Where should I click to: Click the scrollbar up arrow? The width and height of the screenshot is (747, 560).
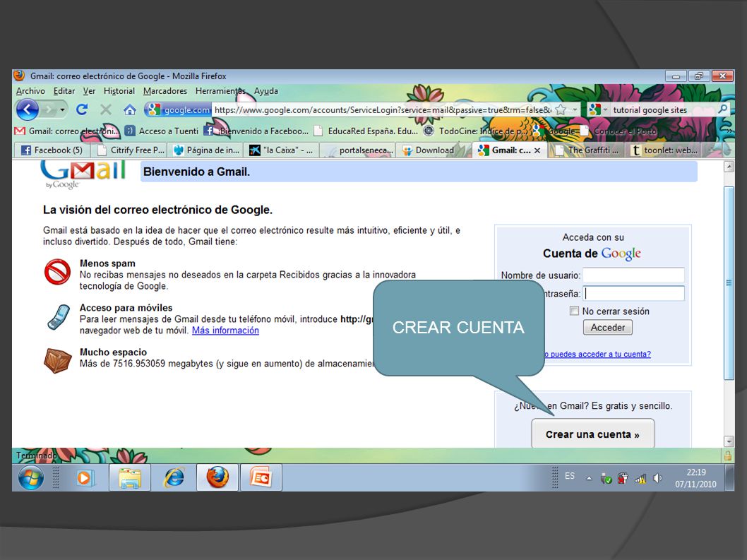tap(729, 167)
